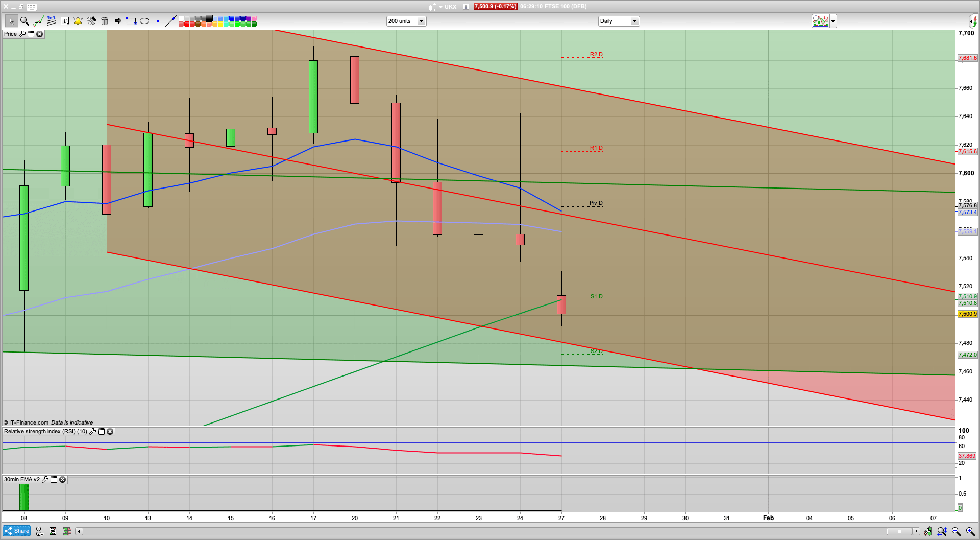Click the horizontal scrollbar right arrow

[916, 531]
